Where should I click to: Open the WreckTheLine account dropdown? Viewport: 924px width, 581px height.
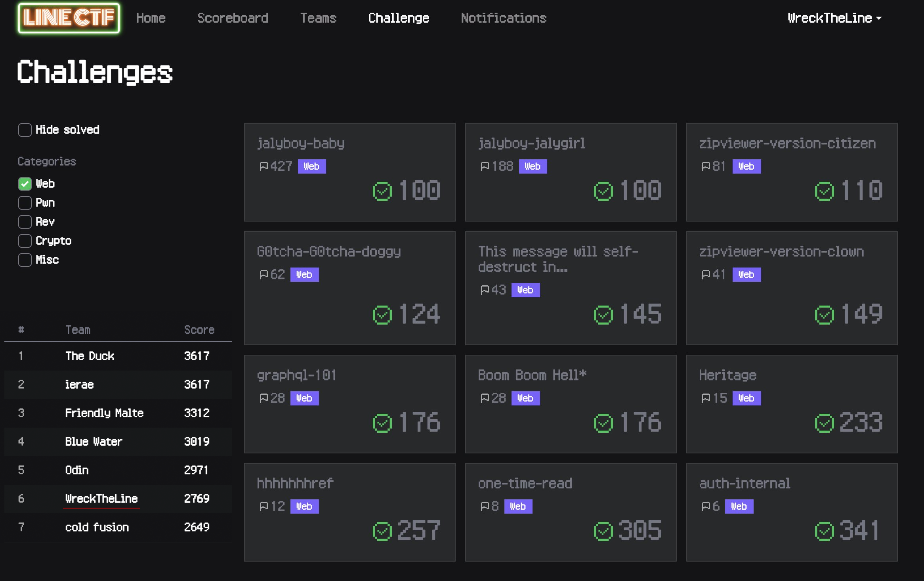point(834,18)
